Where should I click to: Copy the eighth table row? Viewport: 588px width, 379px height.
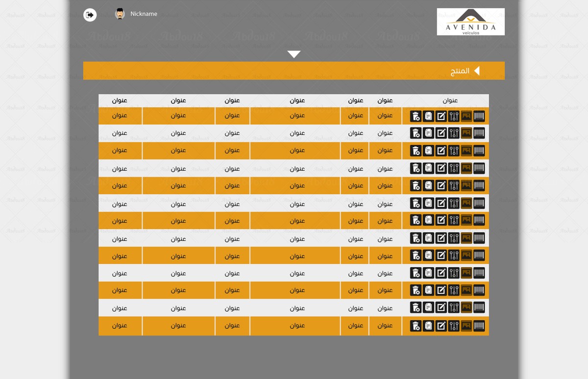[x=428, y=238]
